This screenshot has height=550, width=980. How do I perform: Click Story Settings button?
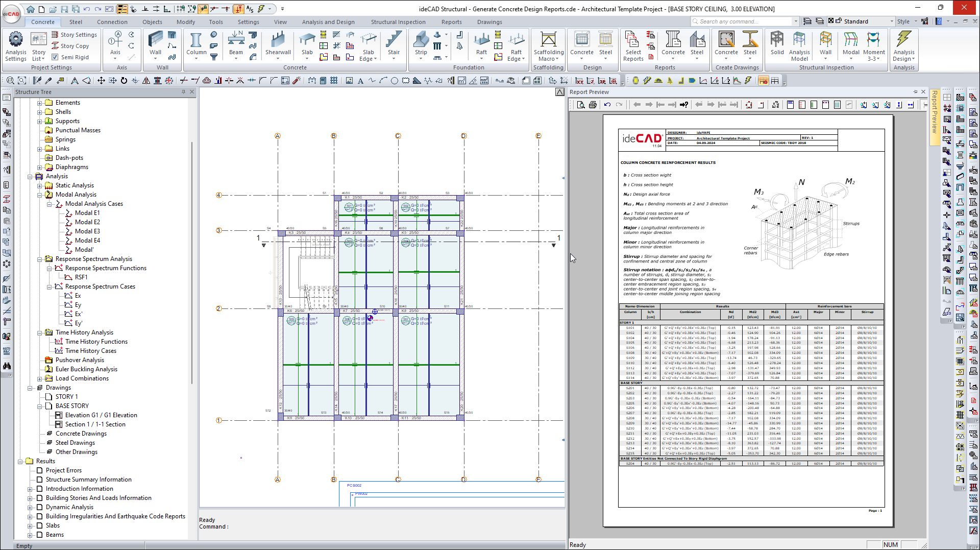pyautogui.click(x=75, y=35)
